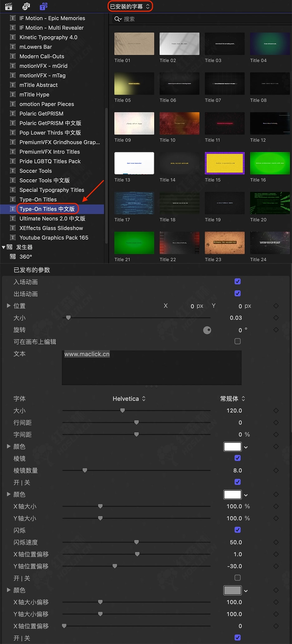Click the 0.03 size value

[236, 318]
